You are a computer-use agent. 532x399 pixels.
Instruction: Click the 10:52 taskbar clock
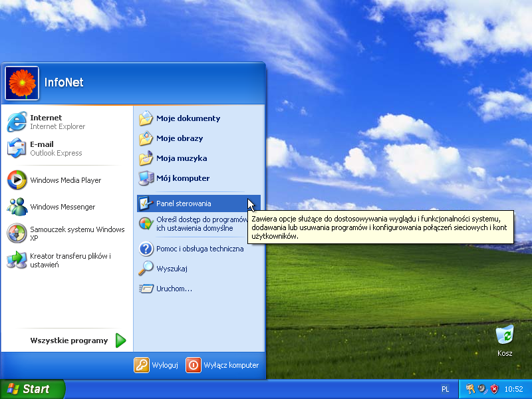pyautogui.click(x=513, y=389)
